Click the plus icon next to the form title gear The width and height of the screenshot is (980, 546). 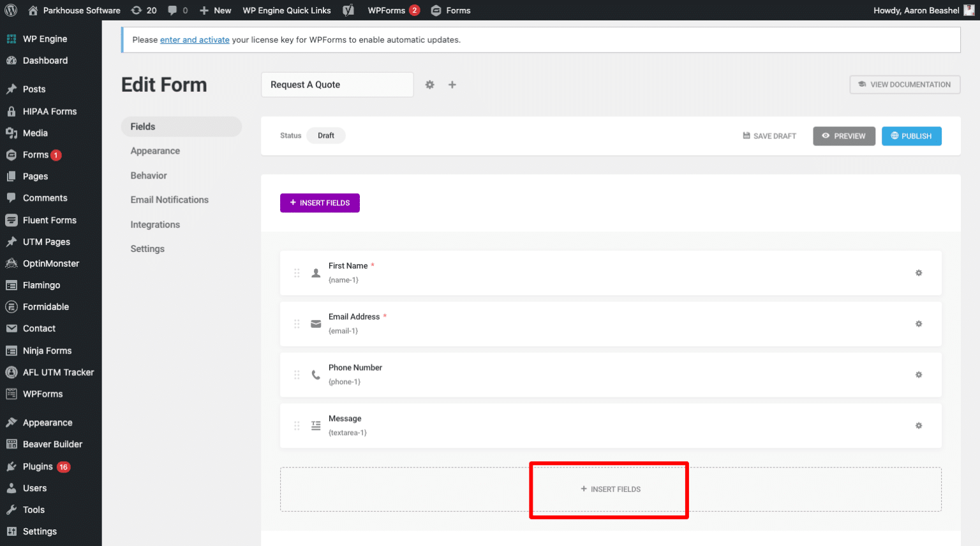pyautogui.click(x=452, y=84)
